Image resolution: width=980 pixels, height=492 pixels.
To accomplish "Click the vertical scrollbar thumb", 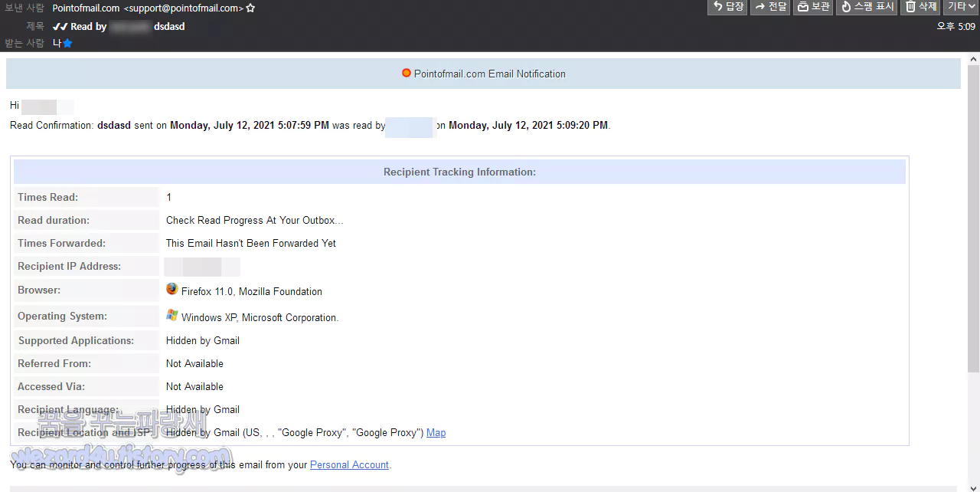I will click(974, 218).
